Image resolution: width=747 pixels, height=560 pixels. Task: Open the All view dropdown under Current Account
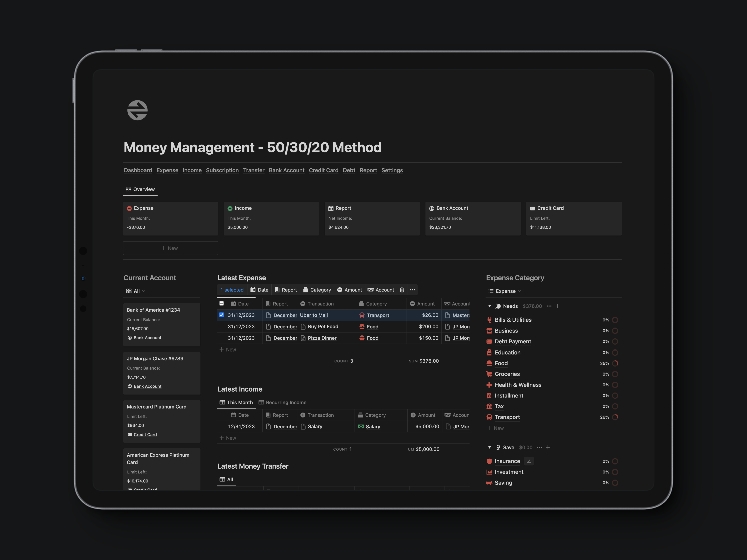coord(136,291)
